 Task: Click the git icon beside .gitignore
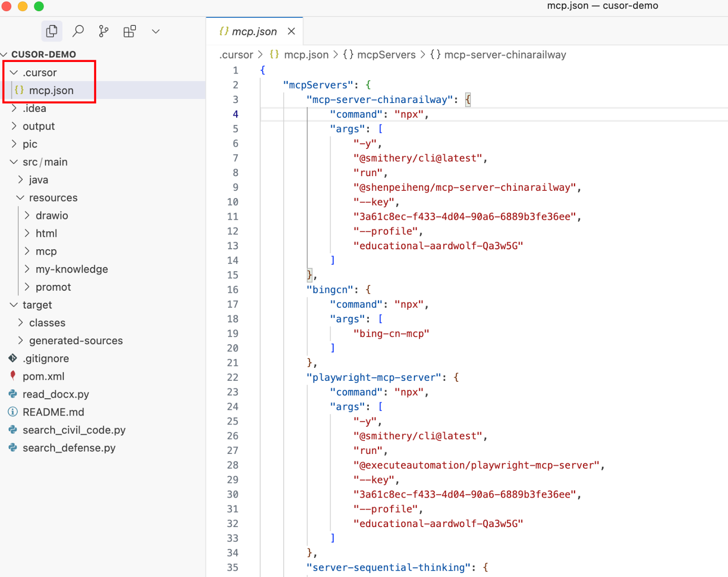[13, 359]
